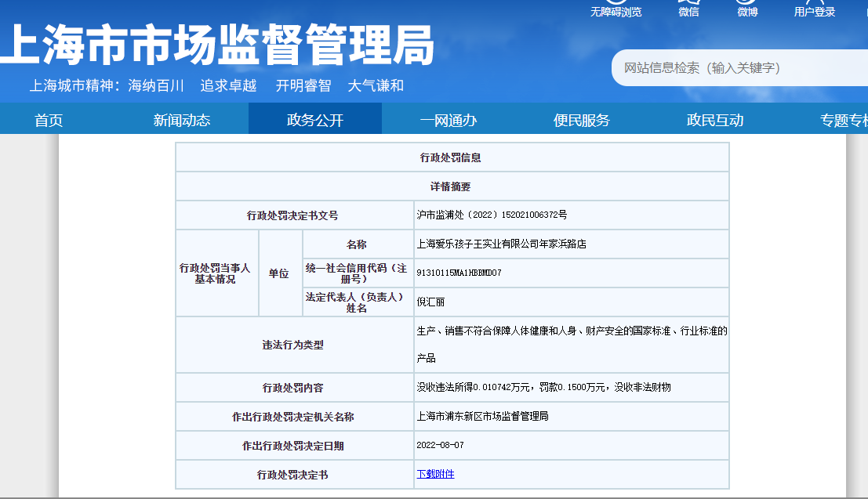Click the penalty document number 沪市监浦处 text
The image size is (868, 499).
point(492,215)
